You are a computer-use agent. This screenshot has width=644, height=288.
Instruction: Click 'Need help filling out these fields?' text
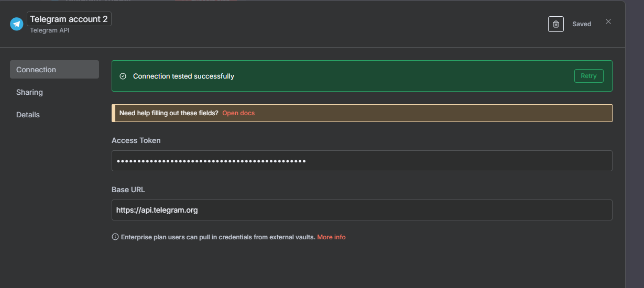coord(169,113)
